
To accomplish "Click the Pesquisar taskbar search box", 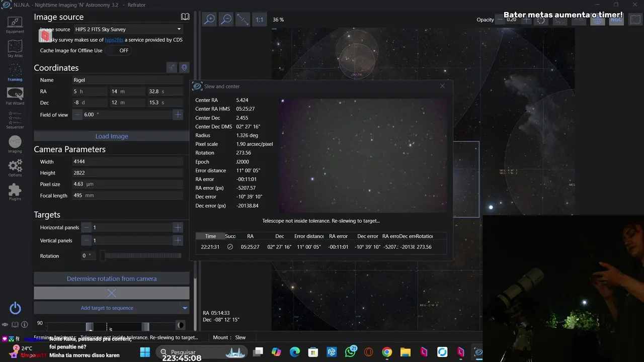I will coord(202,352).
